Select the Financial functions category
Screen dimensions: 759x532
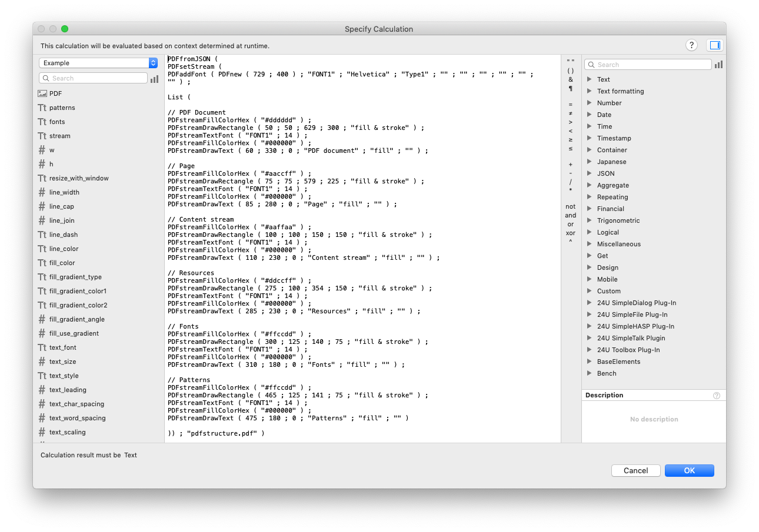coord(611,209)
